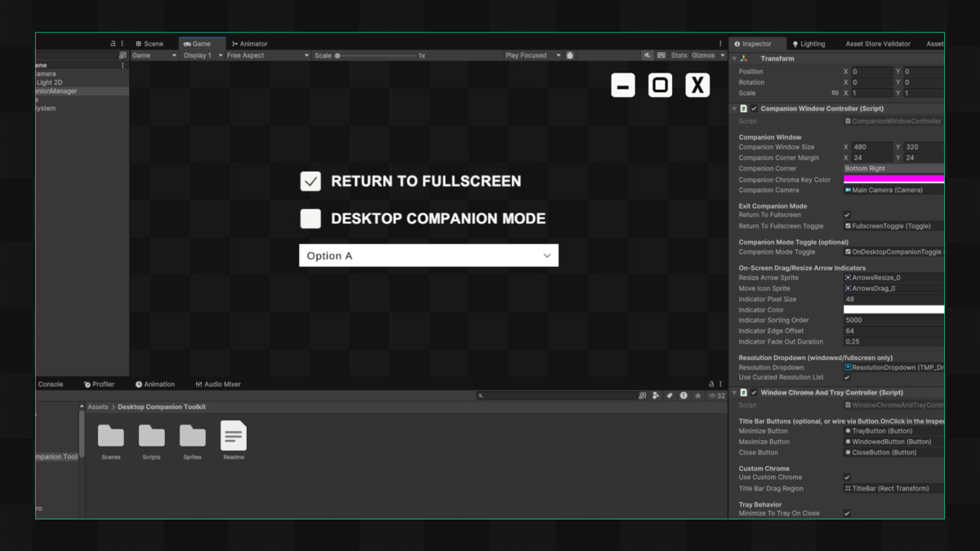This screenshot has width=980, height=551.
Task: Open the Project panel three-dot options menu
Action: (720, 384)
